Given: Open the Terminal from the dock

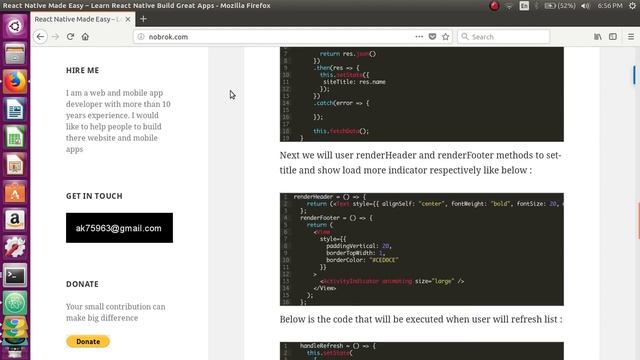Looking at the screenshot, I should pyautogui.click(x=15, y=276).
